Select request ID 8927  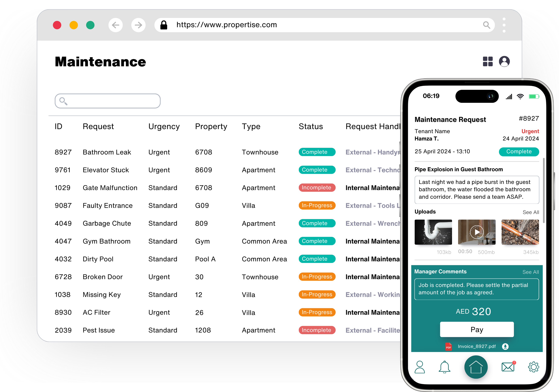[63, 152]
